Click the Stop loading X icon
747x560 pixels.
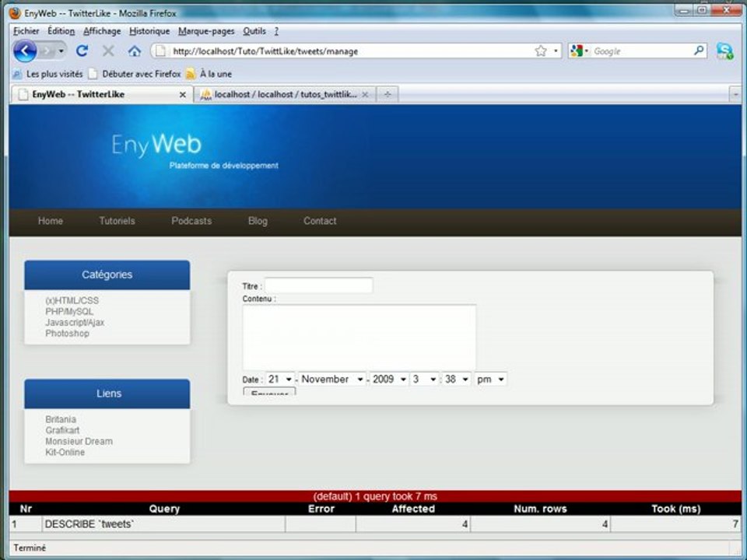coord(108,51)
